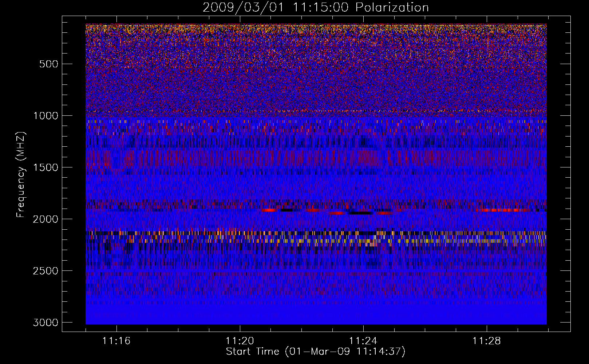589x364 pixels.
Task: Click the 2000 frequency tick label
Action: (x=46, y=219)
